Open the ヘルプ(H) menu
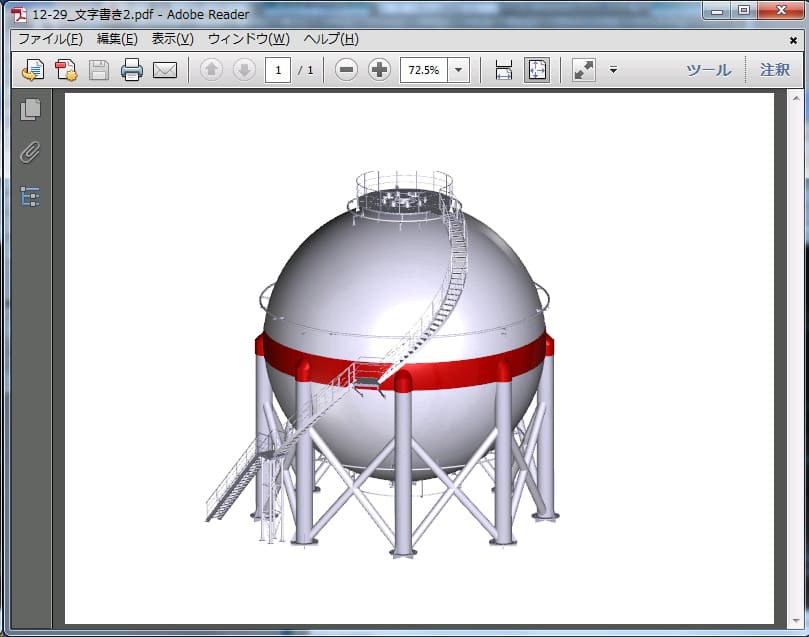This screenshot has height=637, width=809. point(331,39)
